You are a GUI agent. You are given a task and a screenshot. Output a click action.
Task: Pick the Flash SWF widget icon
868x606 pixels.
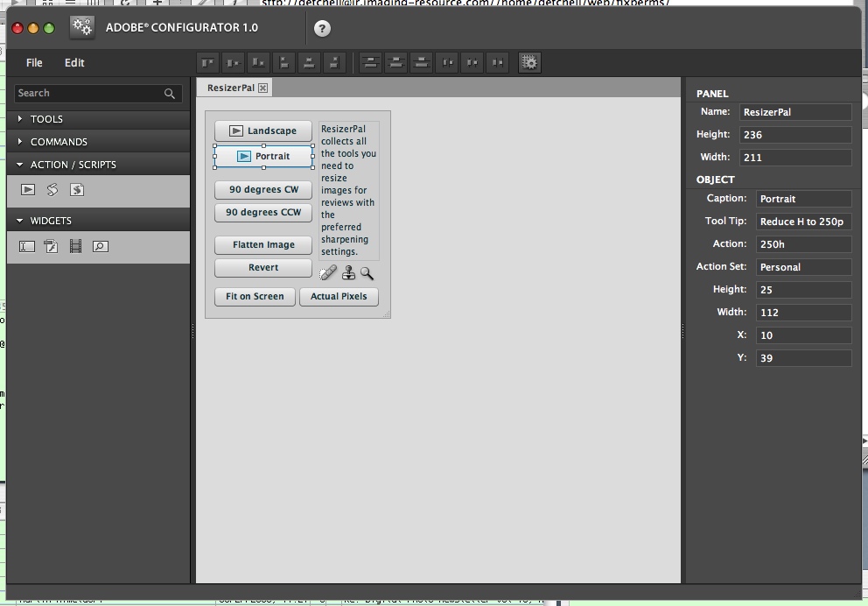click(x=52, y=247)
